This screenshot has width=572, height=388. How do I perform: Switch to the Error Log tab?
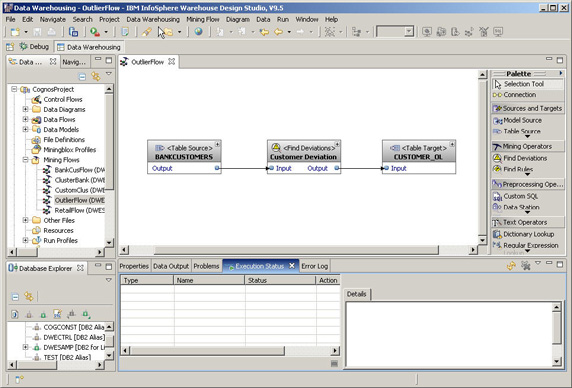coord(315,266)
